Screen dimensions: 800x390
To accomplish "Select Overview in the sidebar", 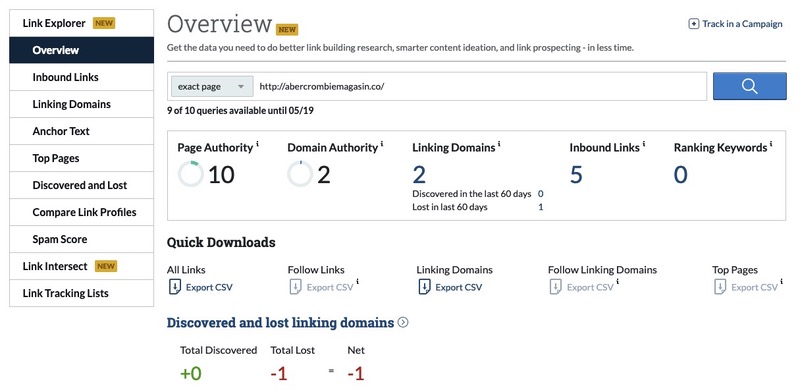I will [82, 50].
